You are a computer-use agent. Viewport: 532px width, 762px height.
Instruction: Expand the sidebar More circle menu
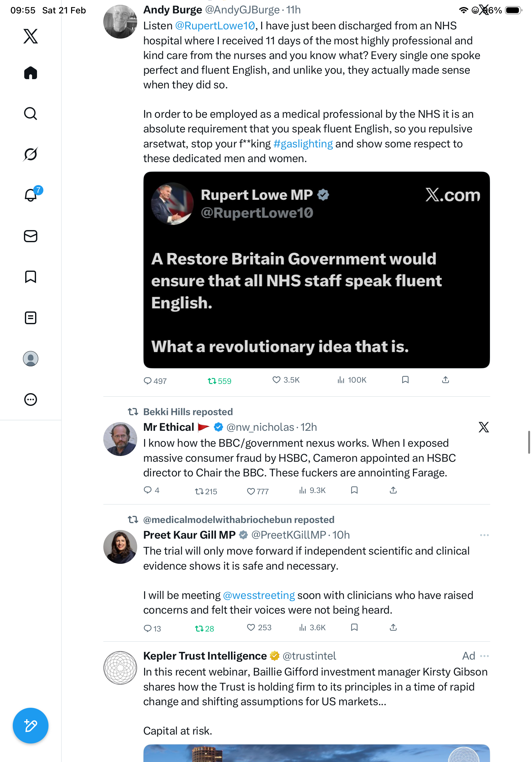coord(31,399)
